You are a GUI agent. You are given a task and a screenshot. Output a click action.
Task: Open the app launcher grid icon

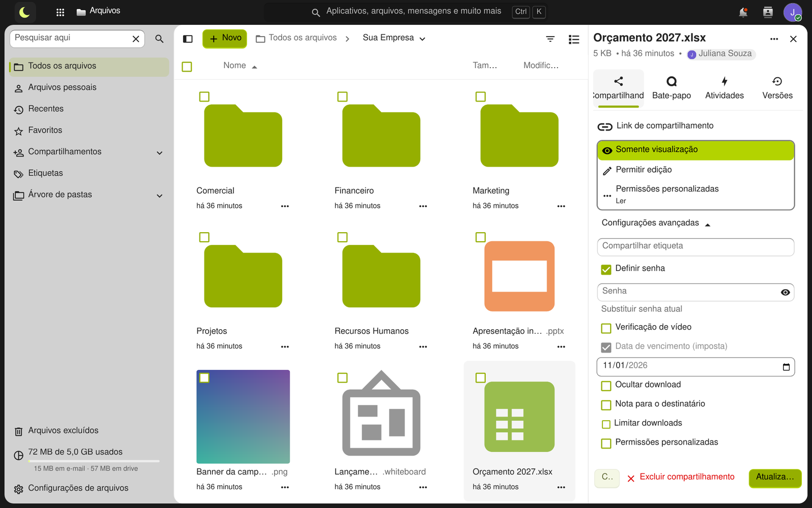[x=60, y=12]
